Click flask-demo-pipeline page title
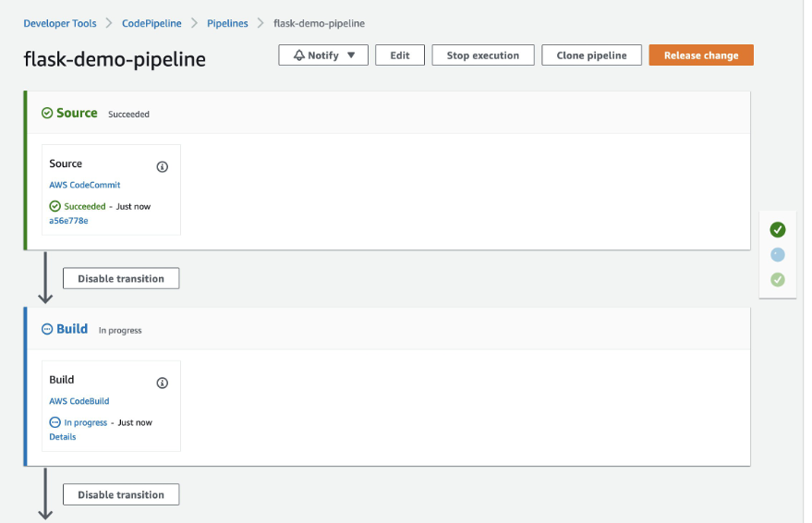Viewport: 812px width, 523px height. coord(115,59)
